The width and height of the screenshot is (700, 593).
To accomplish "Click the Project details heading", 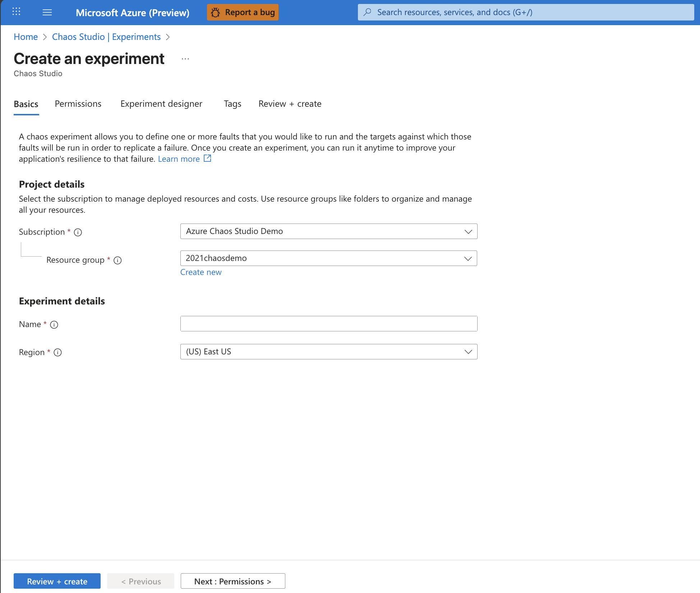I will 52,184.
